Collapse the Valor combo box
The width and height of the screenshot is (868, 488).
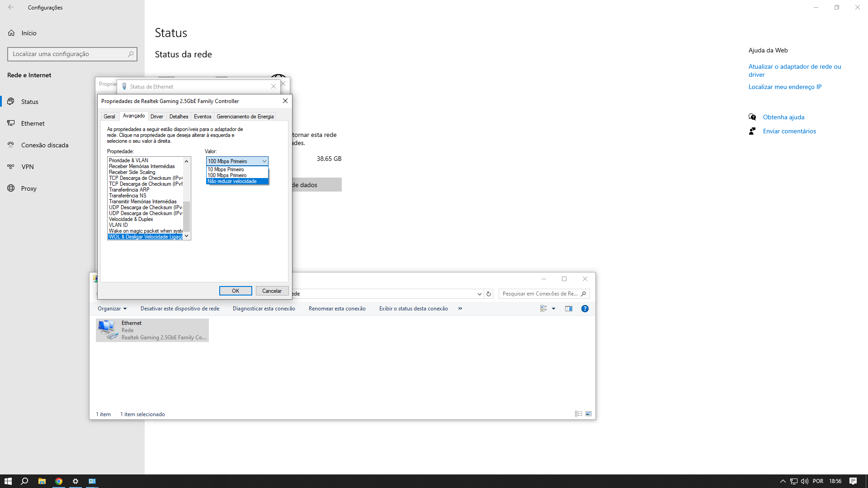pyautogui.click(x=264, y=161)
